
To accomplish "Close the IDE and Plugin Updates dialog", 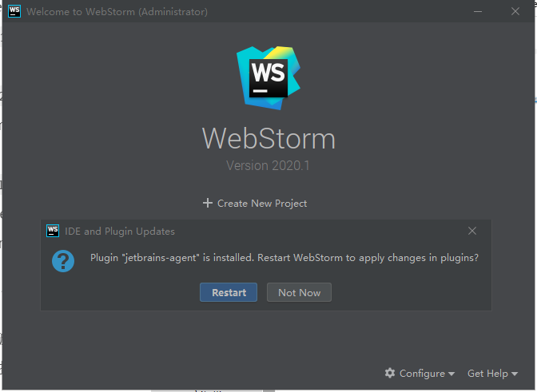I will [472, 231].
